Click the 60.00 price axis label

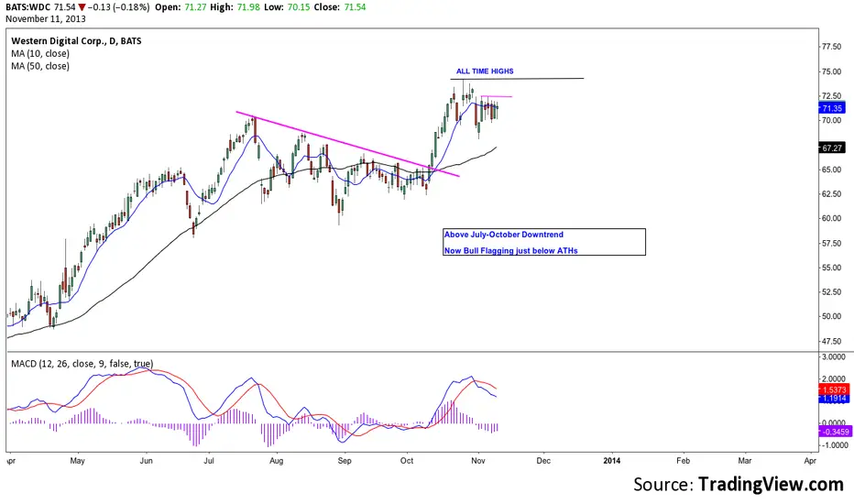831,218
